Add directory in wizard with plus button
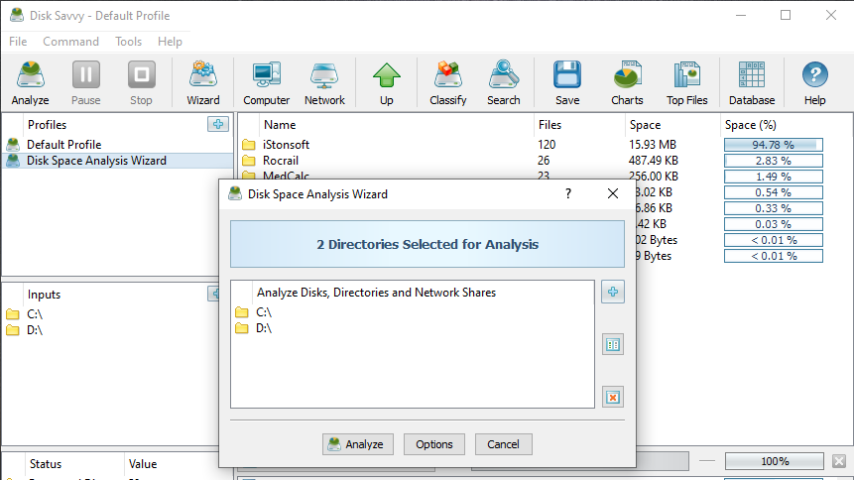Image resolution: width=854 pixels, height=480 pixels. (613, 291)
